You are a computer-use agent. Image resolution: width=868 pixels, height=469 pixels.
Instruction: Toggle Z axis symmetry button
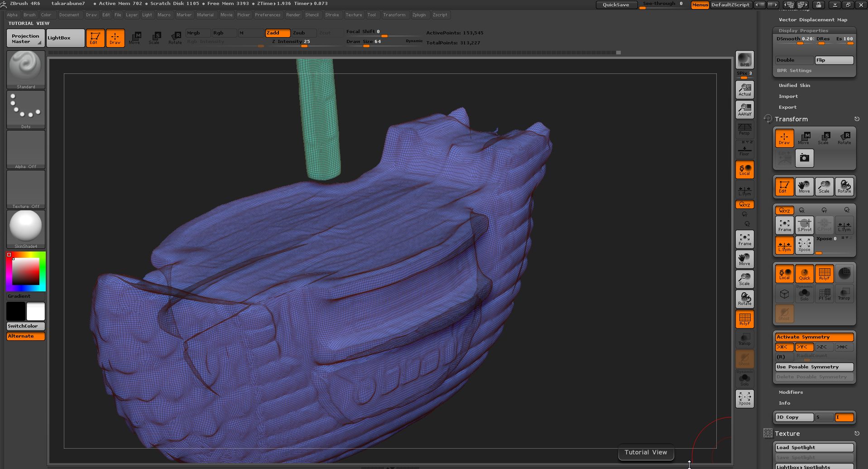point(824,347)
